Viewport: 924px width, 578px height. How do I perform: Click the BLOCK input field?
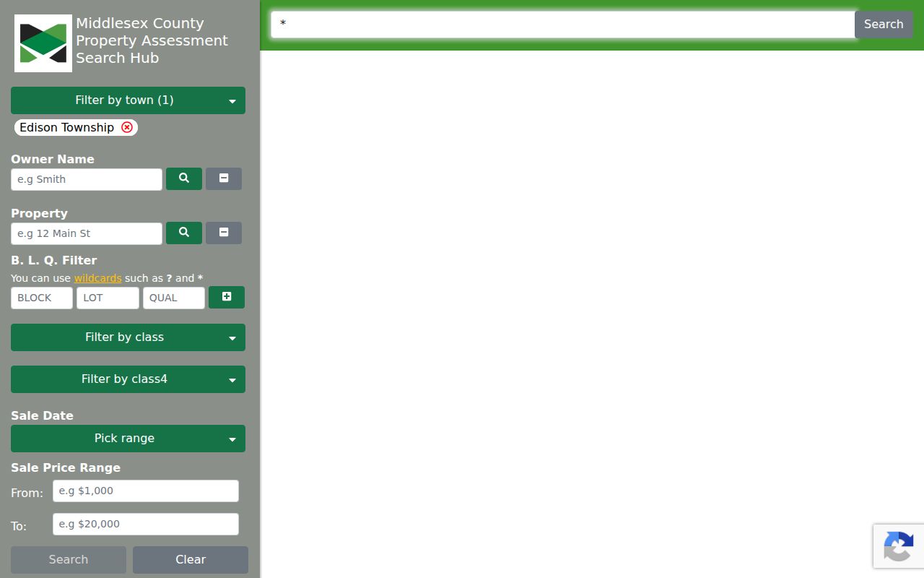tap(42, 298)
